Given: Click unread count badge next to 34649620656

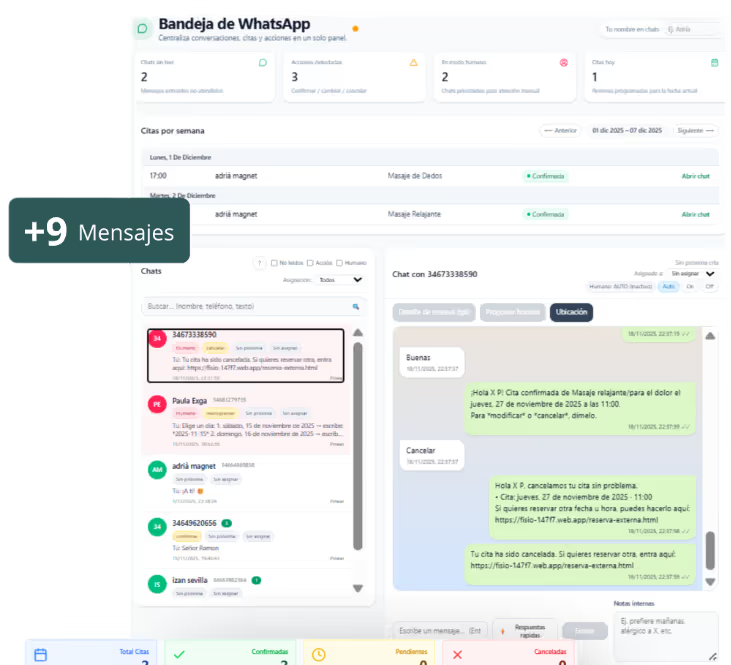Looking at the screenshot, I should coord(226,523).
